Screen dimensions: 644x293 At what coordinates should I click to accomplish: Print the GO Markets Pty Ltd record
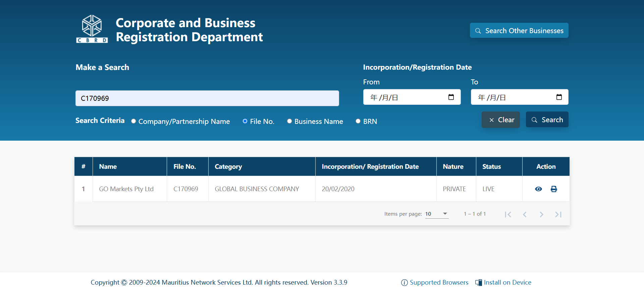tap(554, 189)
